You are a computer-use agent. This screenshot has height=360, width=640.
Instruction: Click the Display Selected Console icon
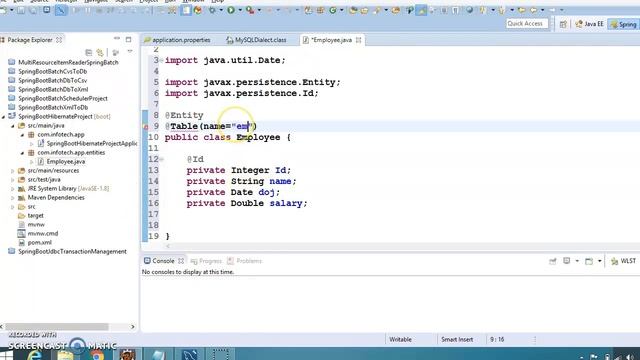coord(567,261)
